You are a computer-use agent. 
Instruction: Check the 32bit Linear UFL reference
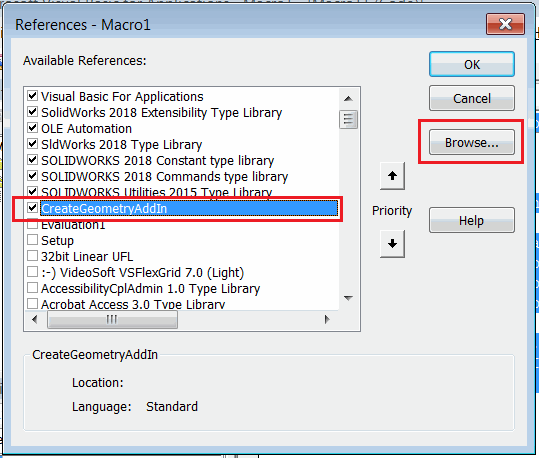pos(32,256)
